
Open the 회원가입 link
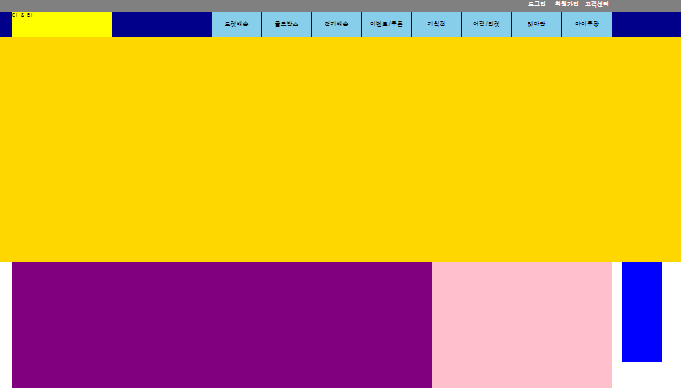566,4
